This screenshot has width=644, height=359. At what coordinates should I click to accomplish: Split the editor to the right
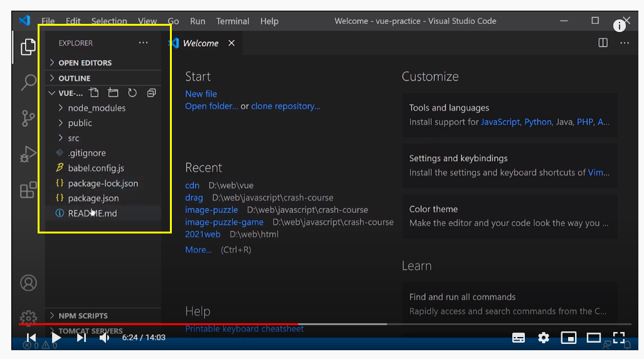(603, 43)
